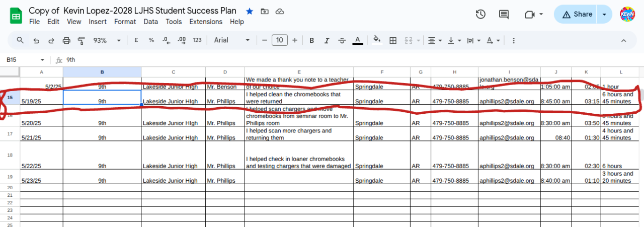Select aphillips2@sdale.org in 5/22/25 row
The height and width of the screenshot is (227, 644).
509,156
